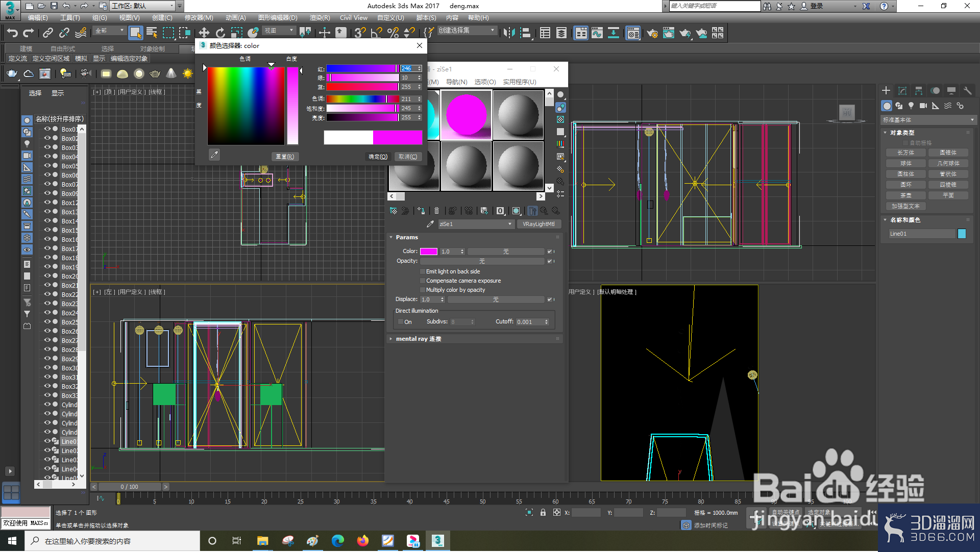Open the reference coordinate 视图 dropdown
This screenshot has width=980, height=552.
click(x=279, y=31)
